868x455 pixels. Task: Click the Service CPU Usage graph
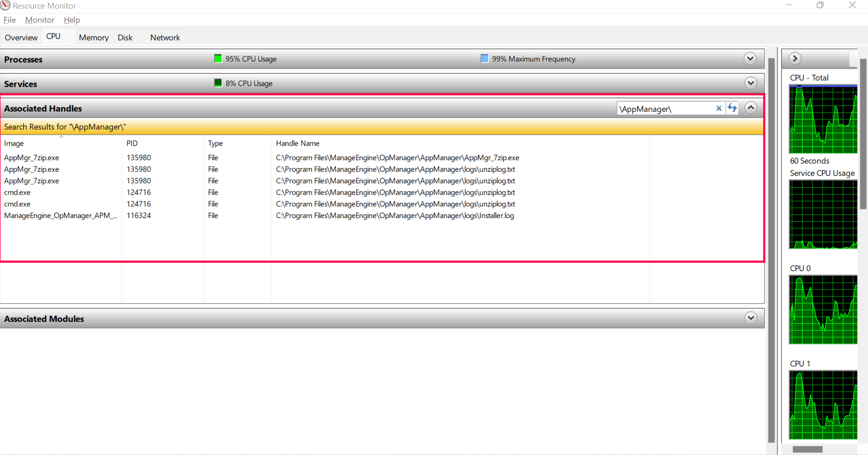pyautogui.click(x=823, y=215)
